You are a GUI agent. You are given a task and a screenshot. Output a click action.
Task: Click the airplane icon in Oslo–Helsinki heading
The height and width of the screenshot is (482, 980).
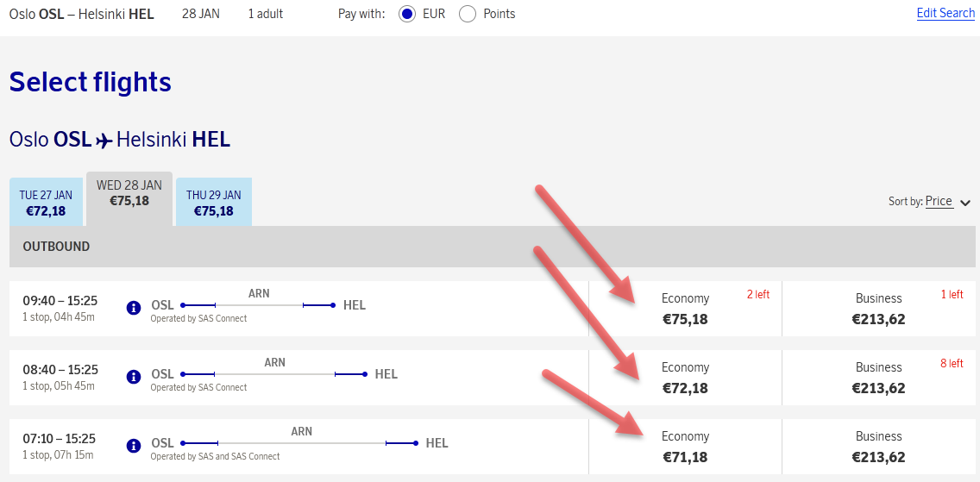pos(104,141)
